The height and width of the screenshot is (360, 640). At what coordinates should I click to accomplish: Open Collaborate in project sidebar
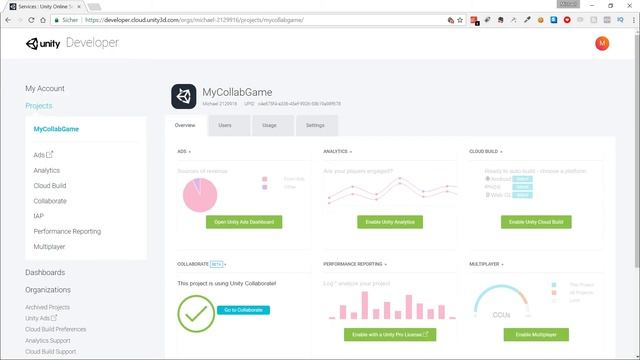(50, 201)
